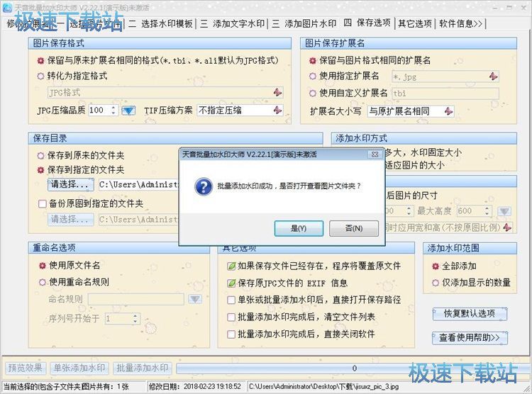Select the 保存选项 tab
Screen dimensions: 532x394
(367, 23)
